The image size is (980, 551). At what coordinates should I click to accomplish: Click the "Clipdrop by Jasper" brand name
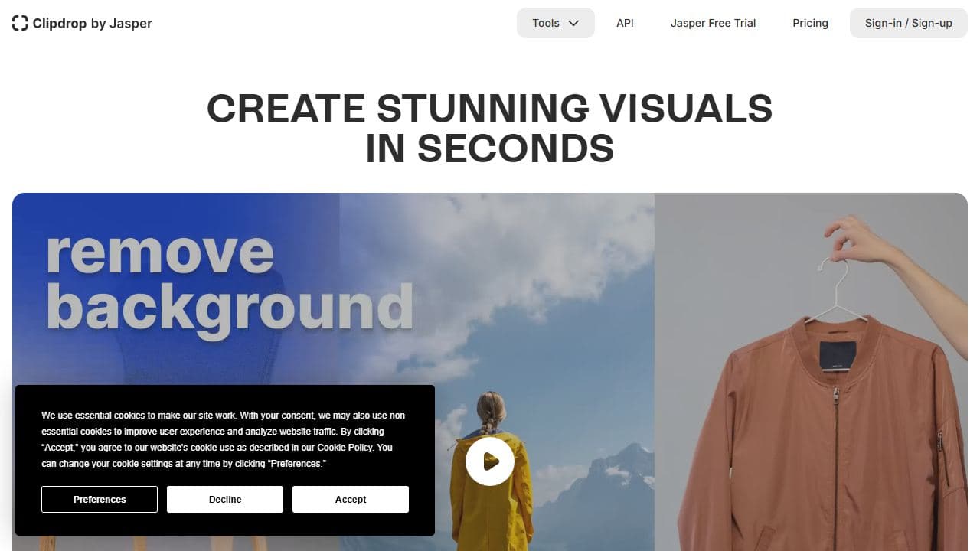pos(92,23)
